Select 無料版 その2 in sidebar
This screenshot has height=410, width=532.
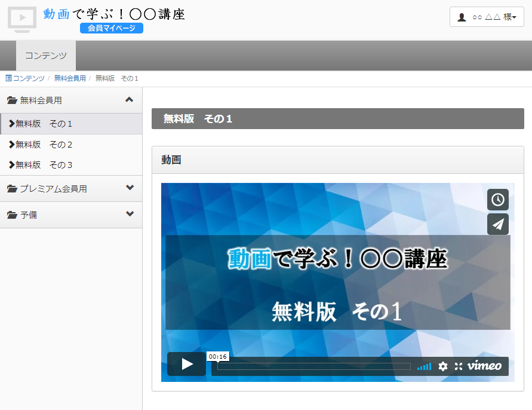pos(71,145)
